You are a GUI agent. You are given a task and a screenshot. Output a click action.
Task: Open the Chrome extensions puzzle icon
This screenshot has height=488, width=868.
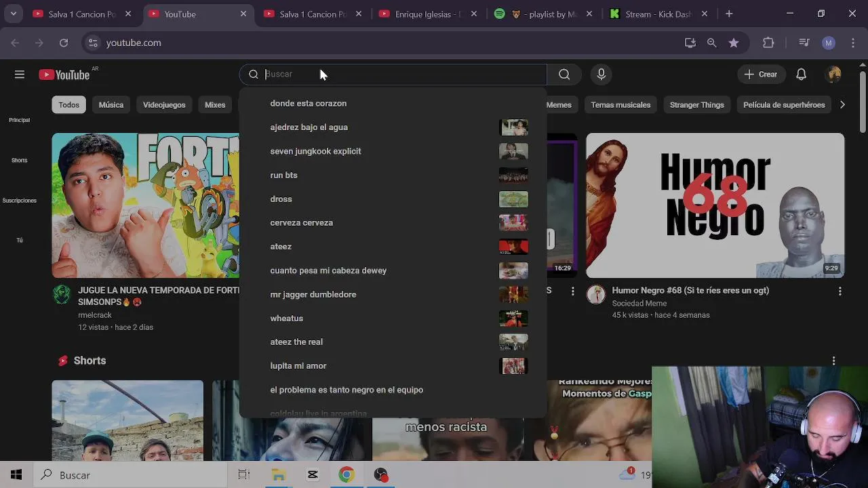click(768, 43)
